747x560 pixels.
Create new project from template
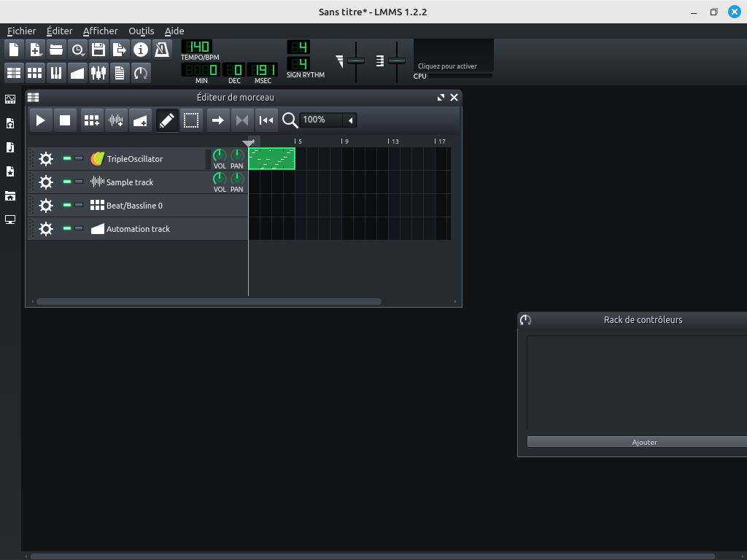pos(35,50)
